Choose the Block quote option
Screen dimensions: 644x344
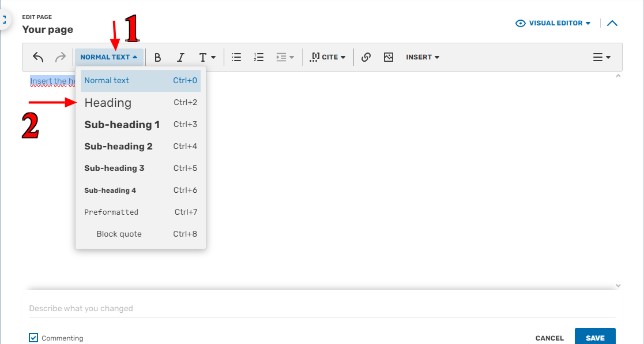point(141,234)
